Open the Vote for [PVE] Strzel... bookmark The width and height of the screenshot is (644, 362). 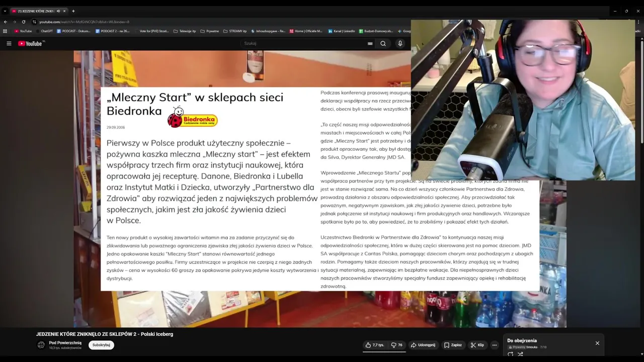point(151,31)
